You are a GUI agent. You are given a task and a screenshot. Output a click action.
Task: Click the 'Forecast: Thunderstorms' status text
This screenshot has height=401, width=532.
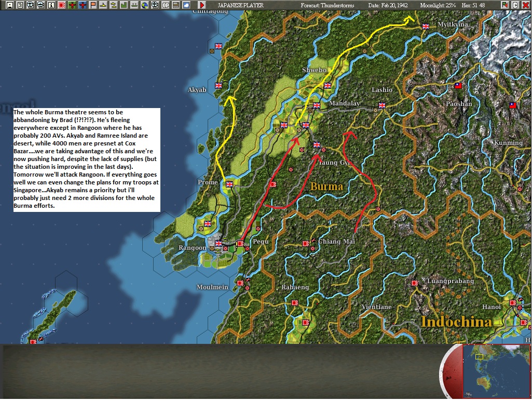(327, 5)
